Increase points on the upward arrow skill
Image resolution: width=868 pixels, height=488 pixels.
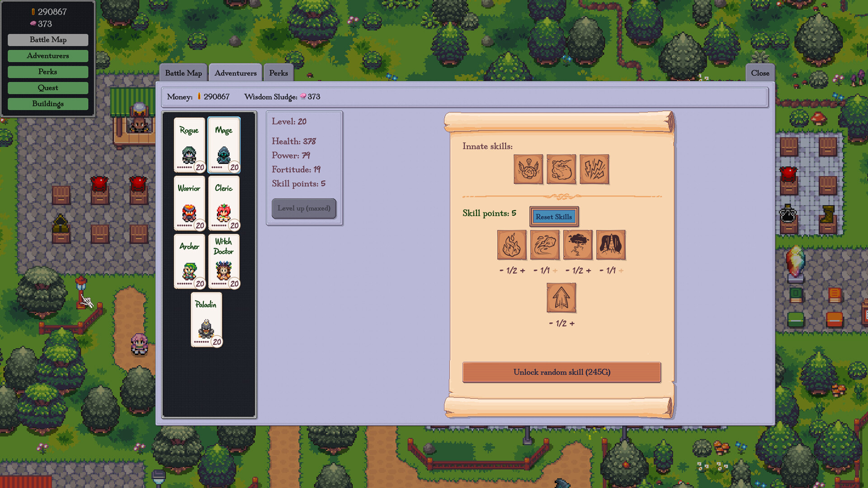point(572,324)
